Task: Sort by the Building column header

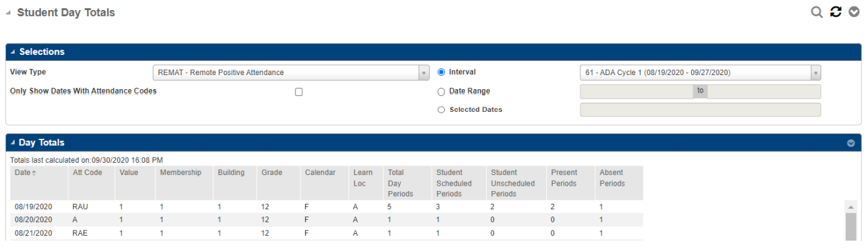Action: (x=235, y=183)
